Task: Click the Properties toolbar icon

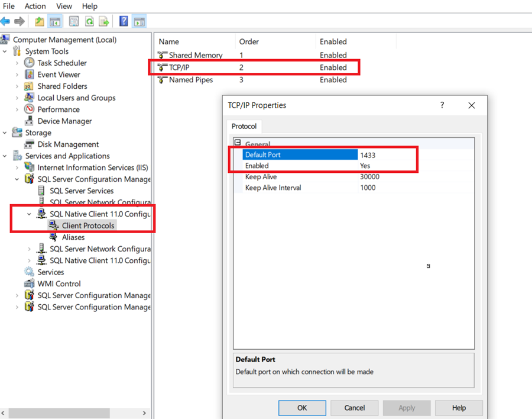Action: [74, 21]
